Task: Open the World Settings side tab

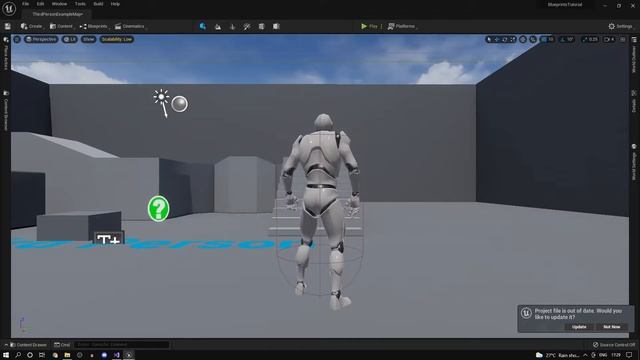Action: 634,162
